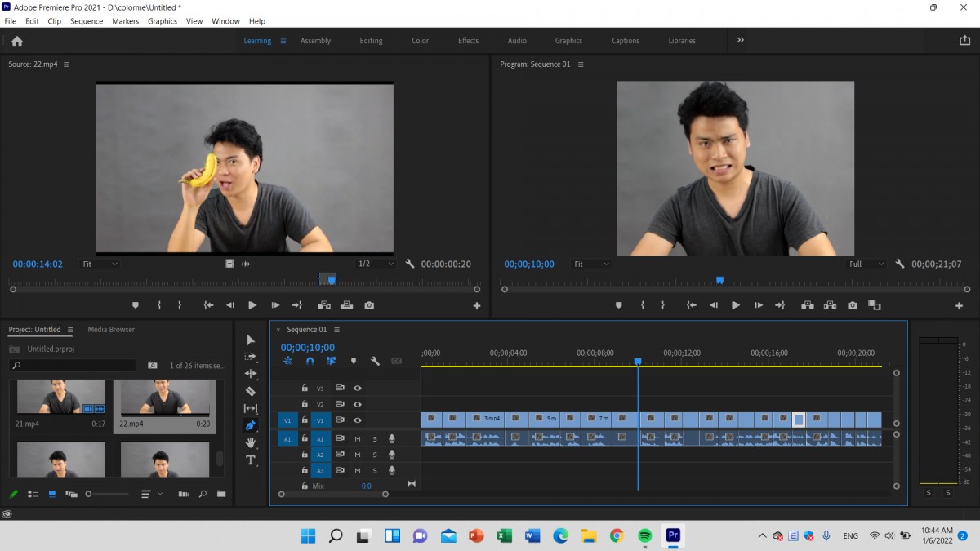980x551 pixels.
Task: Click the Insert button in Source monitor
Action: point(324,305)
